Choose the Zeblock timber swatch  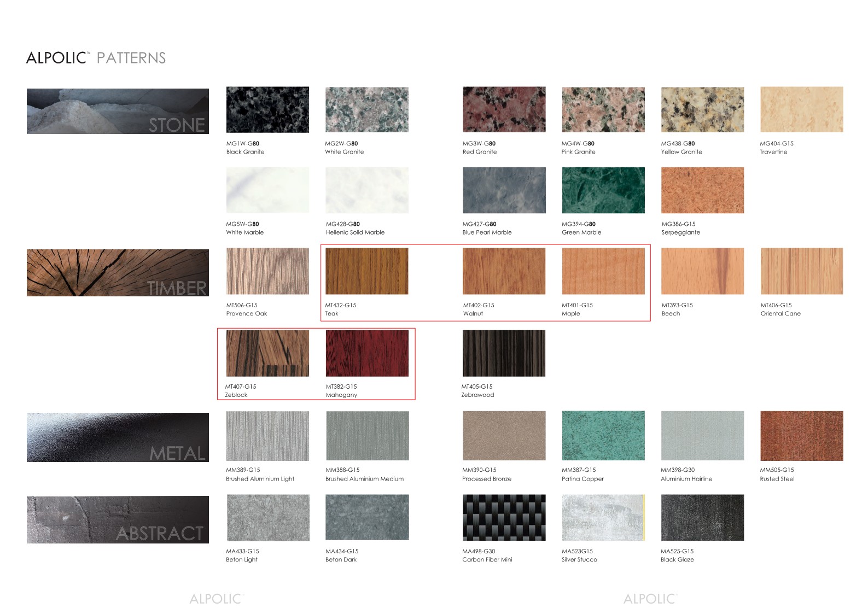coord(267,353)
